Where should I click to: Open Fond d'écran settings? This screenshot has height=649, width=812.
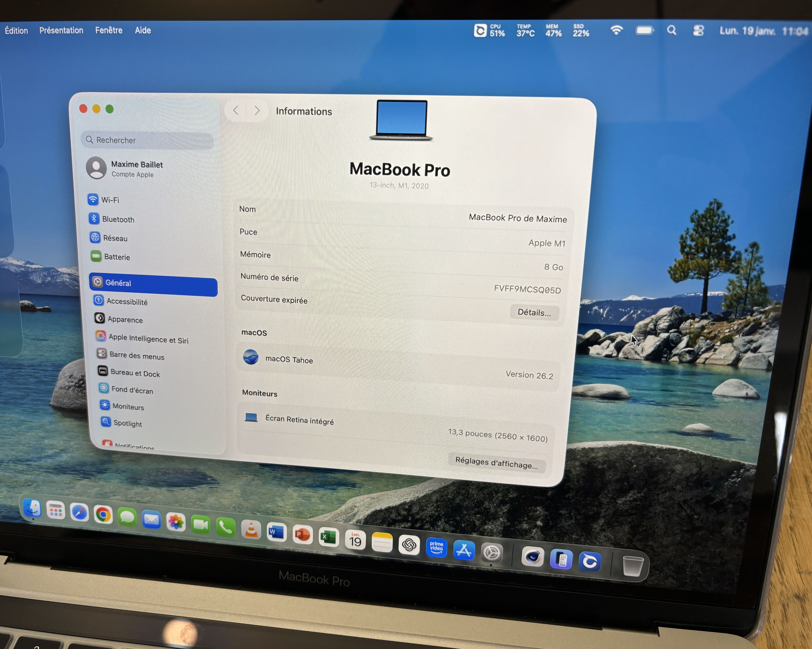tap(132, 390)
